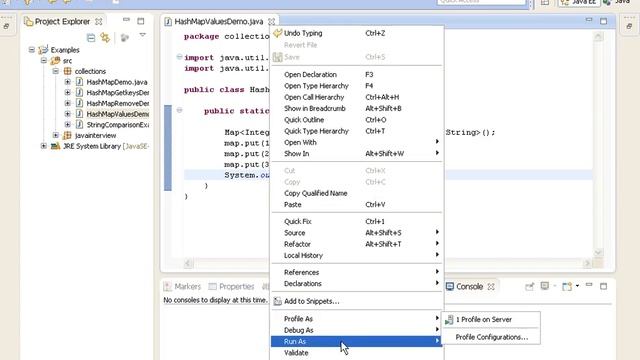
Task: Close the HashMapValuesDemo.java editor tab
Action: pos(271,21)
